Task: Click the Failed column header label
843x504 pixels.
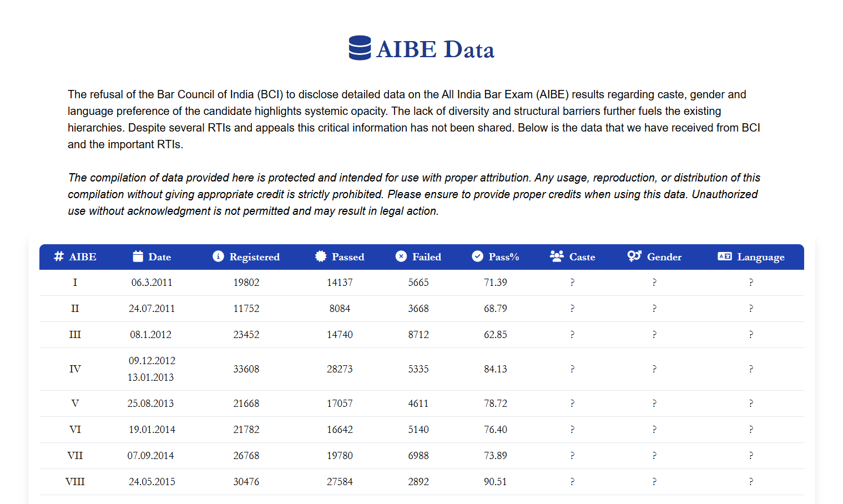Action: pyautogui.click(x=427, y=257)
